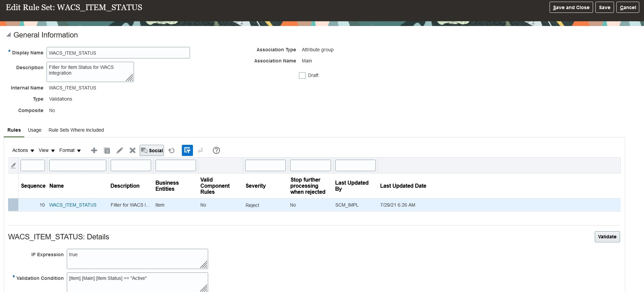Toggle Query By Example filter icon
This screenshot has width=644, height=292.
tap(187, 151)
